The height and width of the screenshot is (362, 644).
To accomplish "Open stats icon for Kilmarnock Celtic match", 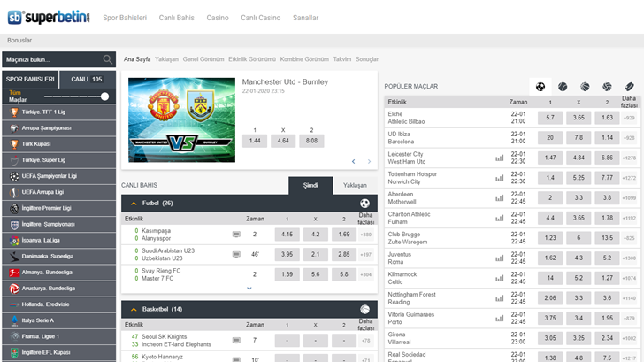I will click(x=500, y=278).
